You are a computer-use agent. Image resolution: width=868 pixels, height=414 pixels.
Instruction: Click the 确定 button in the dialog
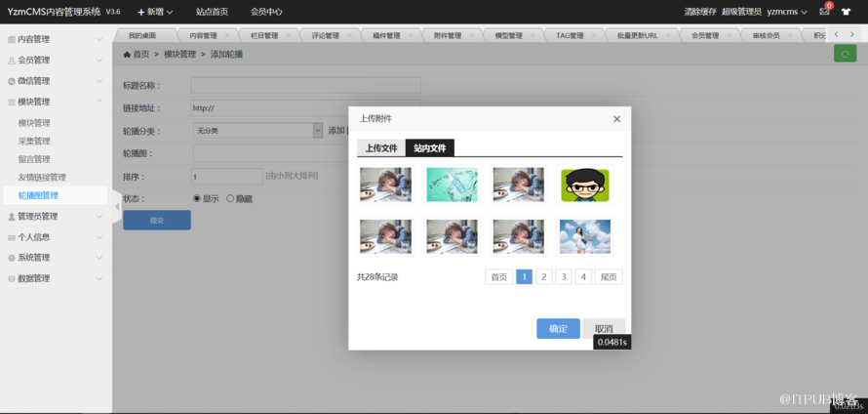[x=558, y=329]
